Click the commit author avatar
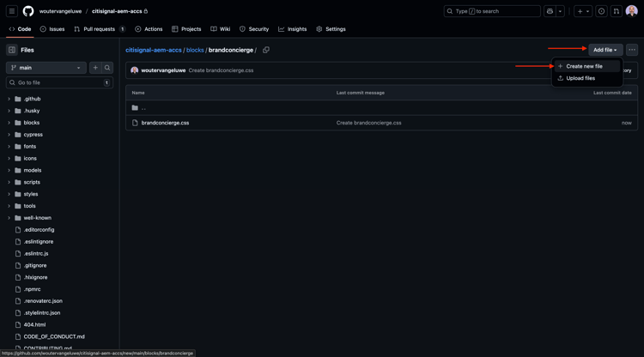Screen dimensions: 644x357 (134, 70)
